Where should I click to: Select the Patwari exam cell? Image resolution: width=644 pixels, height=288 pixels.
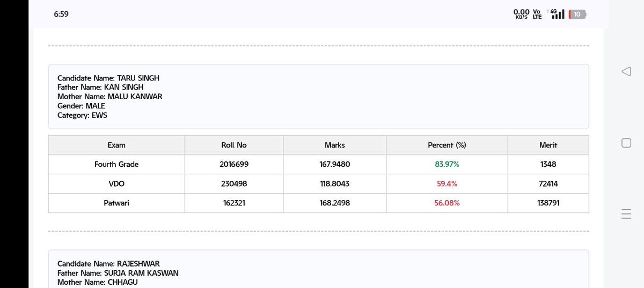(x=116, y=203)
